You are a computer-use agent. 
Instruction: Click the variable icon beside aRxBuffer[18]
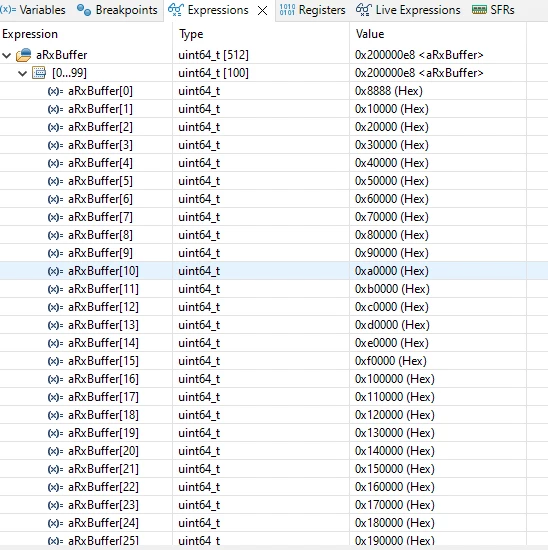tap(55, 415)
